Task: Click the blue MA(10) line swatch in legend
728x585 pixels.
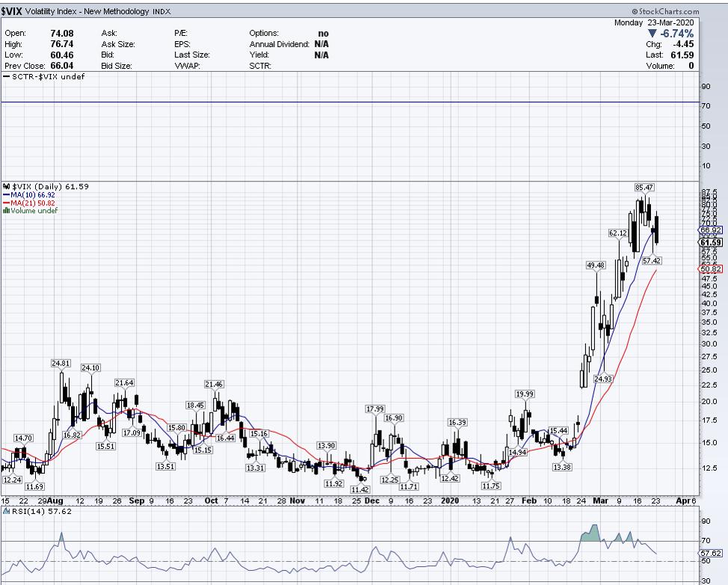Action: coord(6,194)
